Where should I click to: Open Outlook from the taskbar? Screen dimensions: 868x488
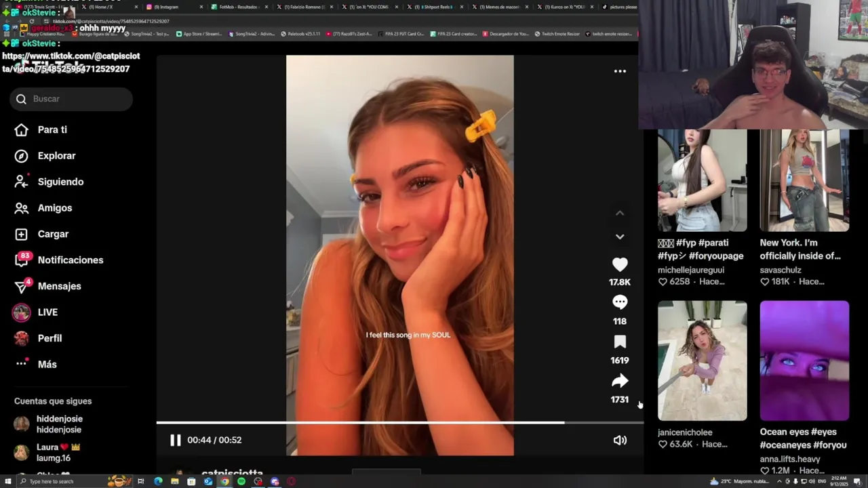click(x=208, y=481)
